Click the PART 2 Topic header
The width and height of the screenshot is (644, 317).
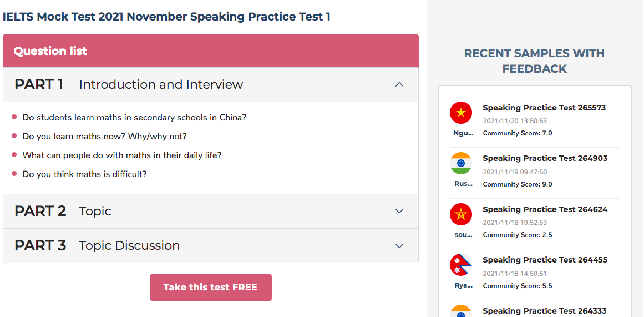pos(211,212)
